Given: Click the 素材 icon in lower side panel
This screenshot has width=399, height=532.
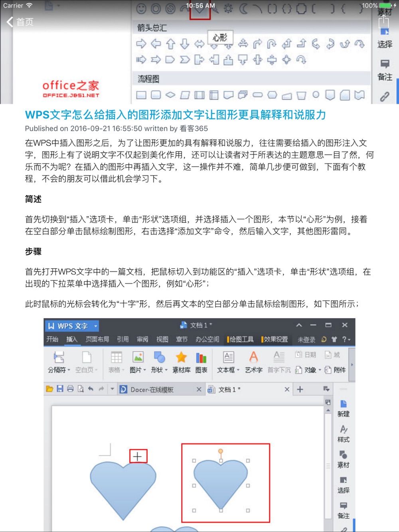Looking at the screenshot, I should click(343, 455).
